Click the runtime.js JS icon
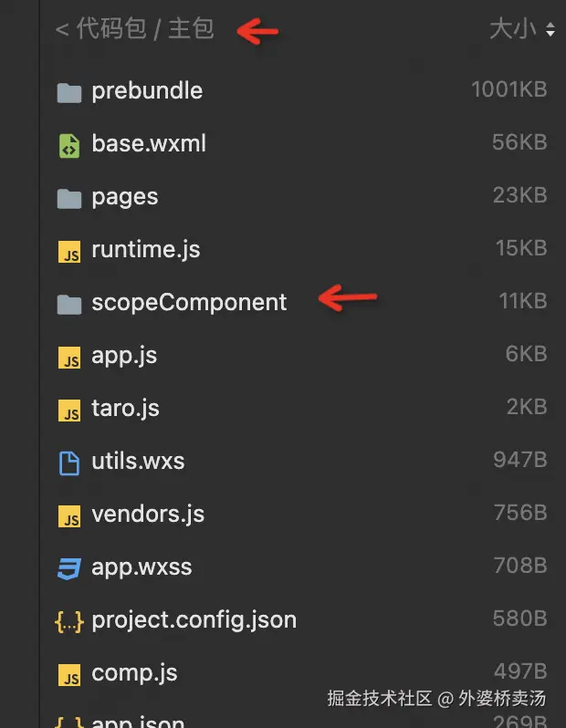Screen dimensions: 566x728 [69, 252]
